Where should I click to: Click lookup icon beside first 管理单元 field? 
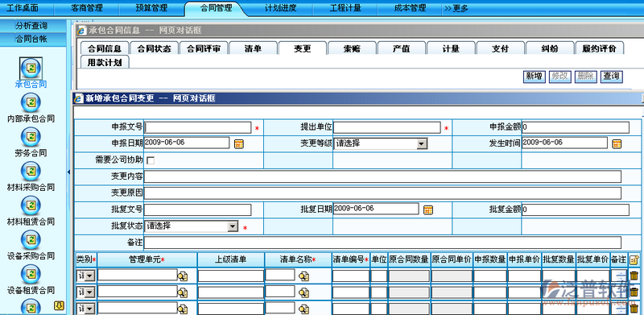click(x=183, y=276)
